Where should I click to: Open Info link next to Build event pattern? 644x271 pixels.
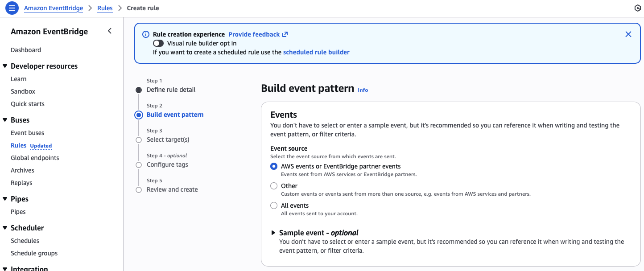(x=363, y=90)
